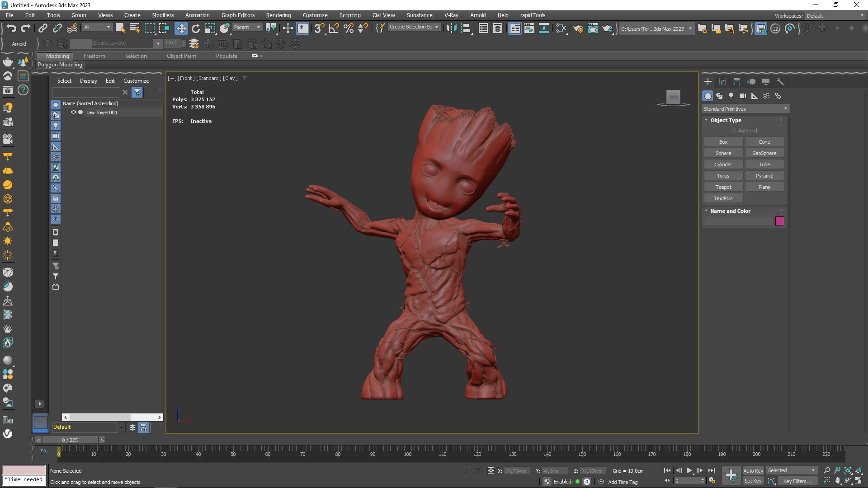Open the project path dropdown
The height and width of the screenshot is (488, 868).
click(656, 29)
